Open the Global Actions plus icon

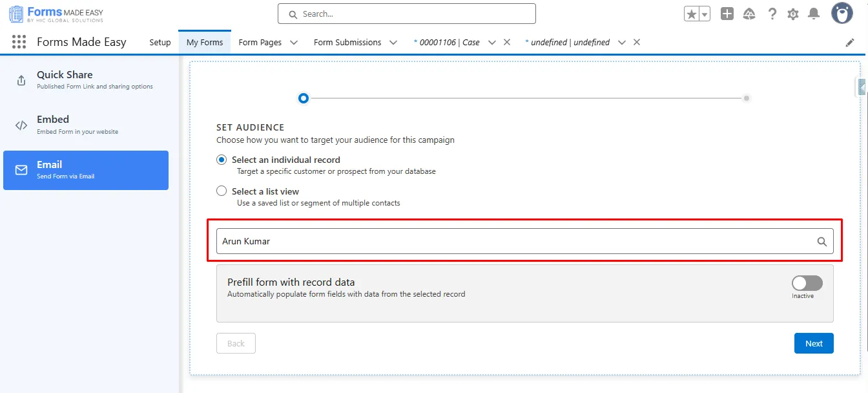727,14
